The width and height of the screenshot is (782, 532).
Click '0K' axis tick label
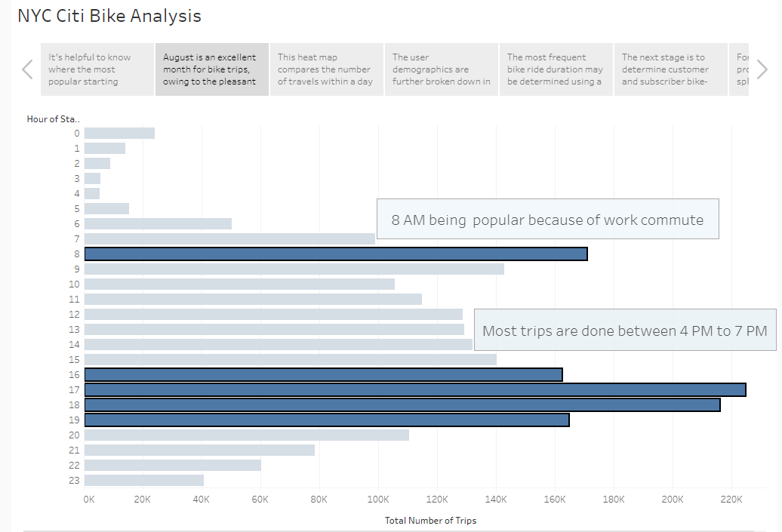pos(89,500)
